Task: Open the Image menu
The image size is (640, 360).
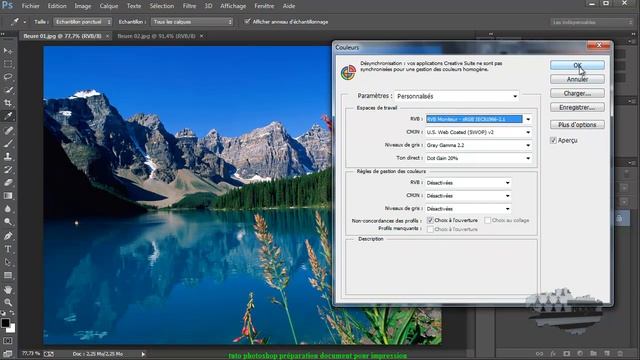Action: (x=82, y=6)
